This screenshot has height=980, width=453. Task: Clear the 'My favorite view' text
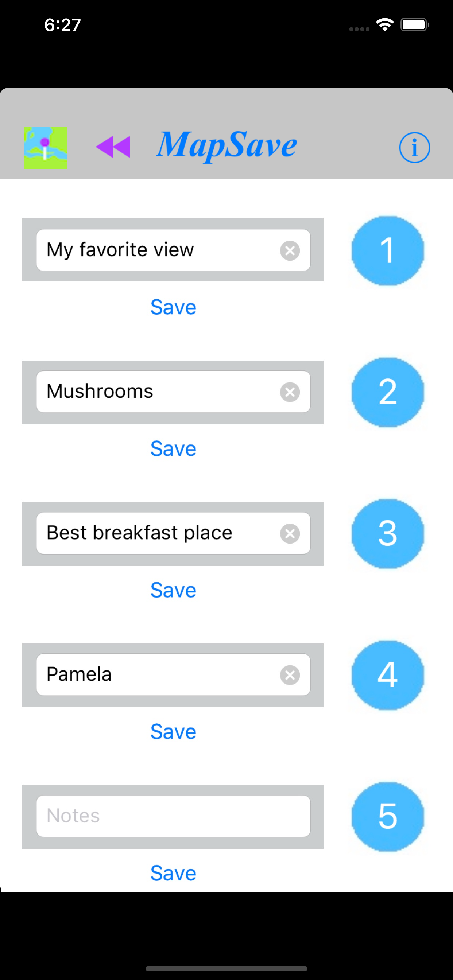pyautogui.click(x=290, y=251)
